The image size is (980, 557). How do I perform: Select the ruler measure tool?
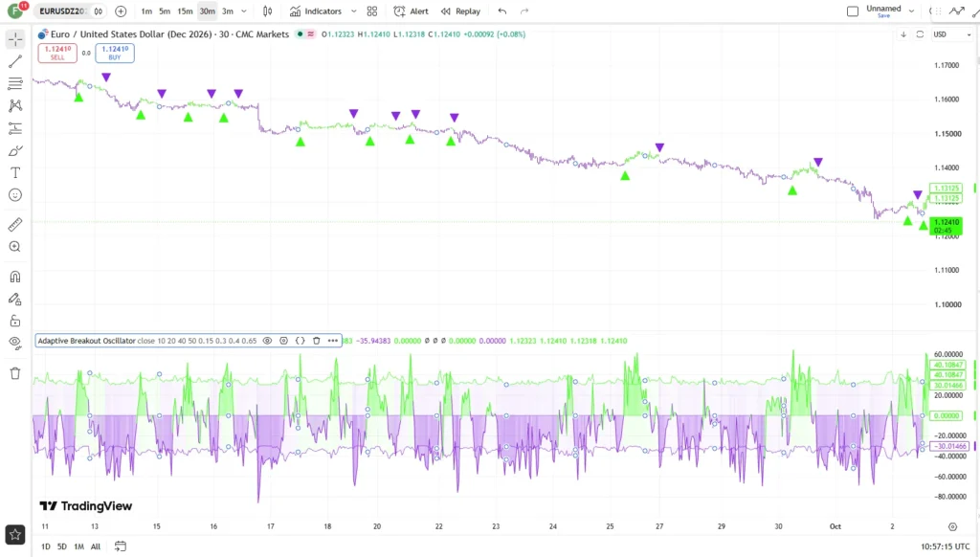[x=15, y=224]
